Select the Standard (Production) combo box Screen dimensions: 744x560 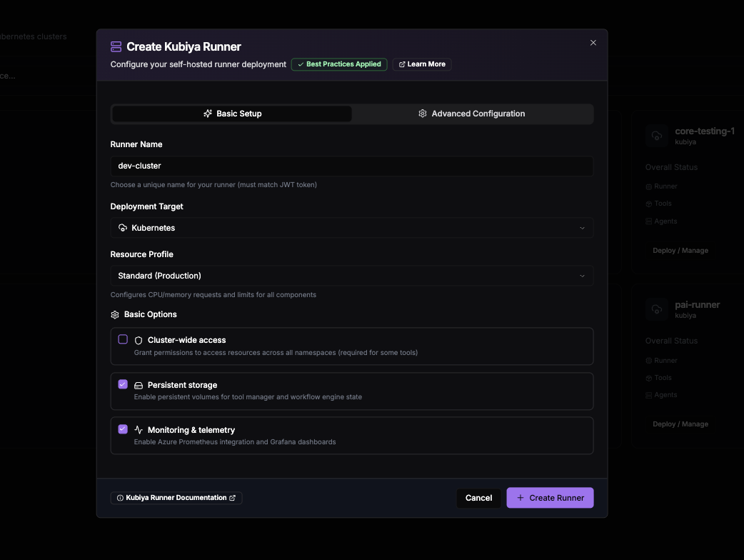coord(352,276)
